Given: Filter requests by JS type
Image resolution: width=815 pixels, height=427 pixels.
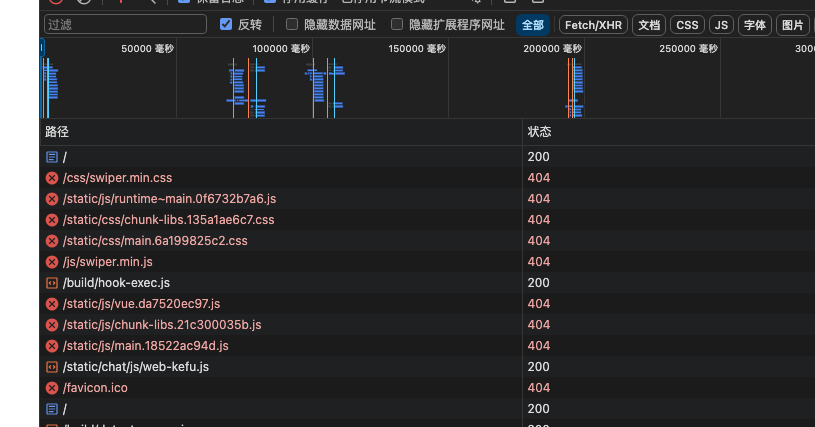Looking at the screenshot, I should 721,25.
